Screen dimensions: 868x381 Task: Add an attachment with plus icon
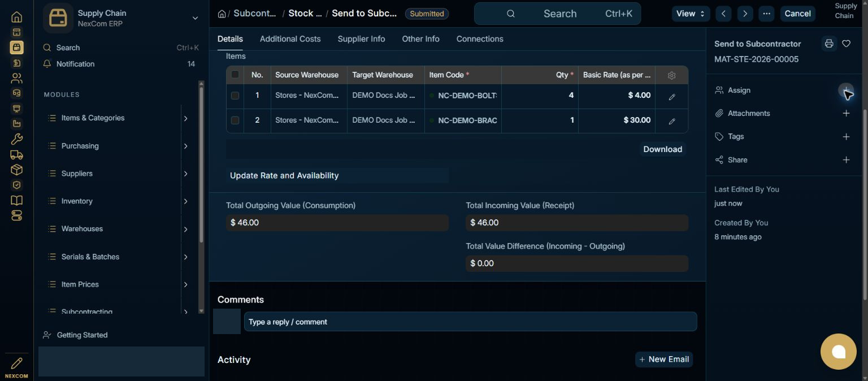click(846, 114)
